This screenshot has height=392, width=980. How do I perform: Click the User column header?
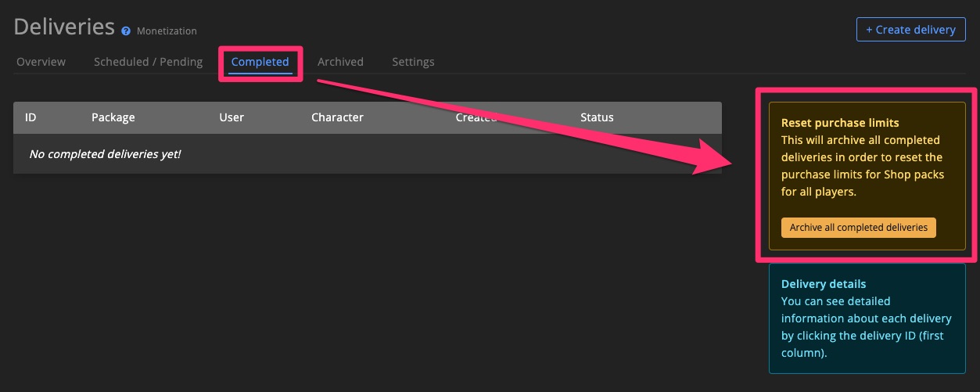(x=232, y=117)
